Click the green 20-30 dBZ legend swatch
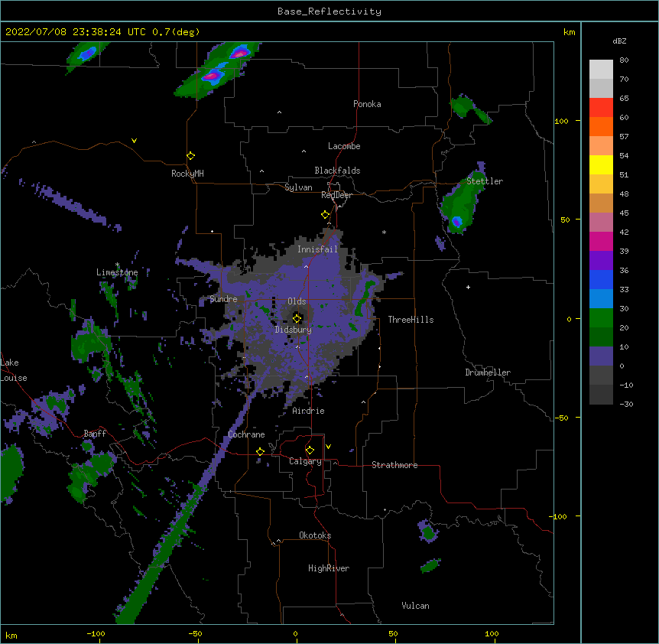This screenshot has width=659, height=644. pos(601,318)
